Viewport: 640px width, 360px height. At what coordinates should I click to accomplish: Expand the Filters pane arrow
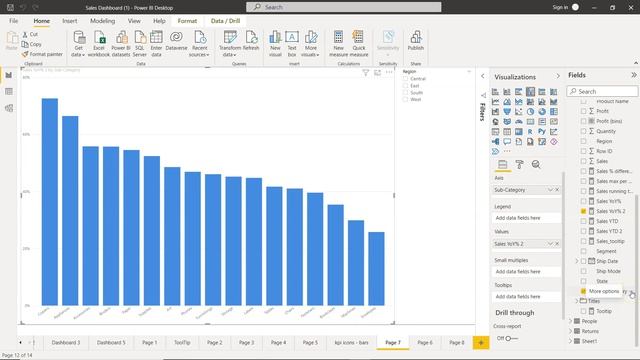[x=482, y=76]
